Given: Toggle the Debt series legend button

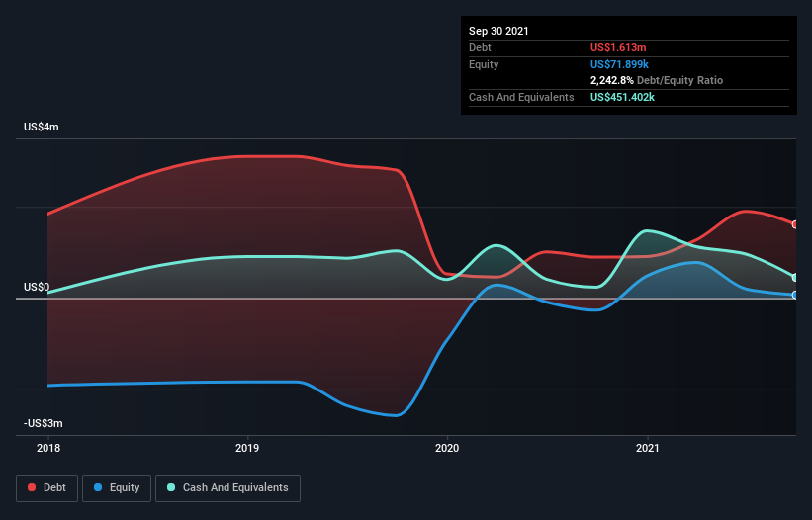Looking at the screenshot, I should [x=47, y=488].
